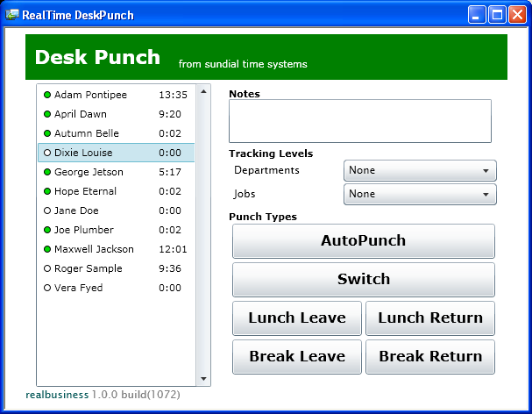Click the RealTime DeskPunch title bar icon
The width and height of the screenshot is (532, 414).
coord(11,14)
